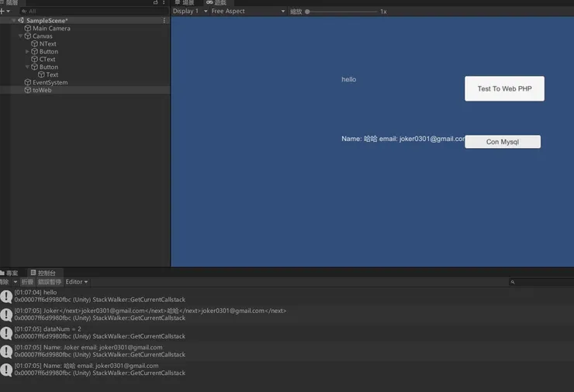This screenshot has height=392, width=574.
Task: Select the Text child object row
Action: (x=85, y=74)
